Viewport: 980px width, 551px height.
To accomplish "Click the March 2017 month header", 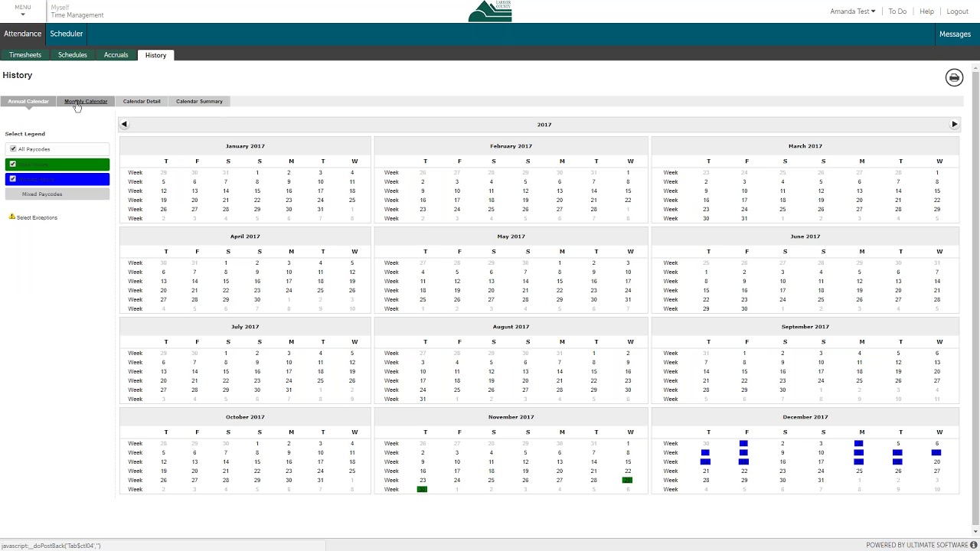I will pos(805,146).
